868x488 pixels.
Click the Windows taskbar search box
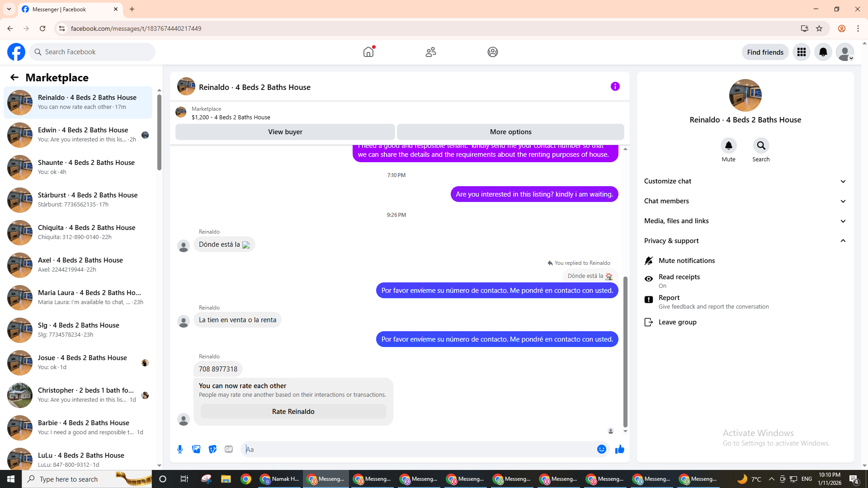click(87, 479)
